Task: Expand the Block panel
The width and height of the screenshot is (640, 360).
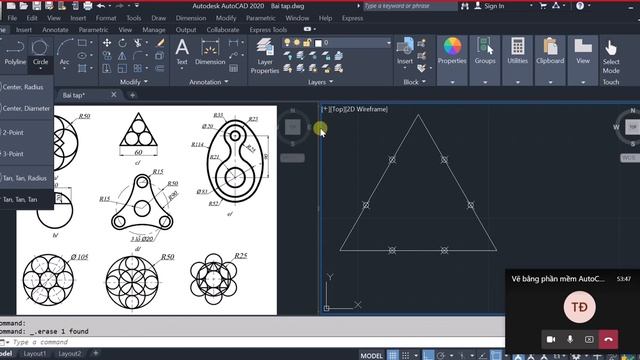Action: 414,82
